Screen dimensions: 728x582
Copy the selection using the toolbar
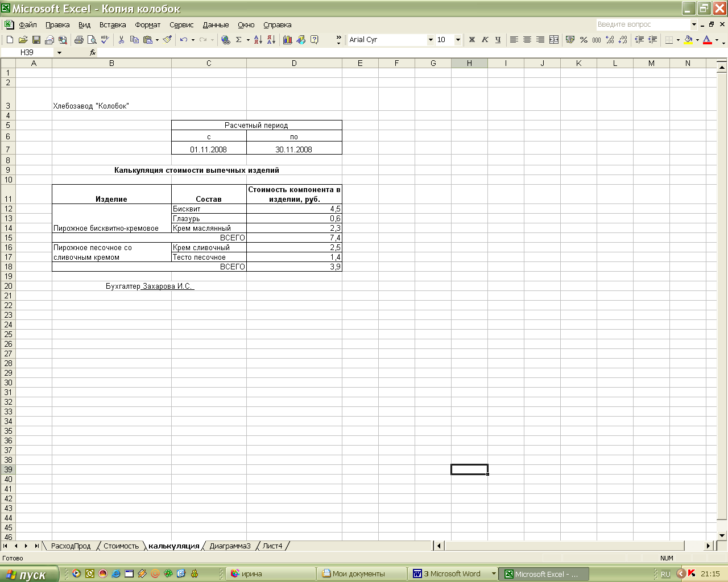click(134, 40)
